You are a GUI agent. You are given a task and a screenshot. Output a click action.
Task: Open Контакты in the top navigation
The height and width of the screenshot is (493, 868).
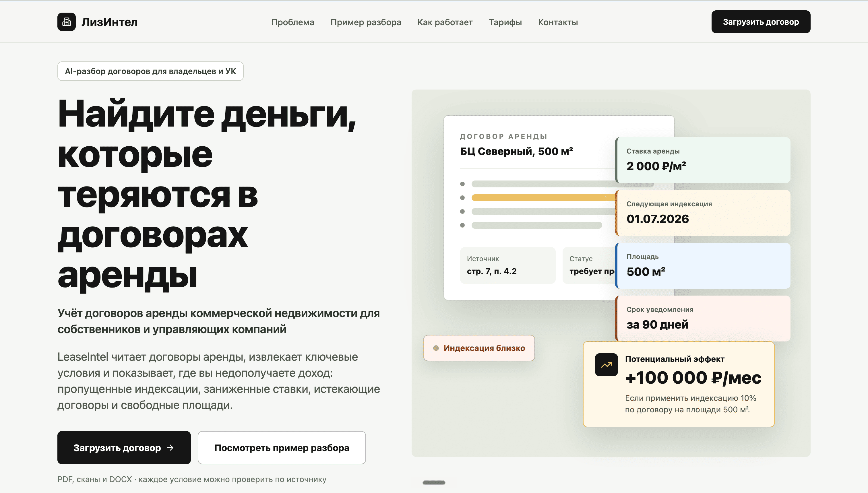pos(558,22)
